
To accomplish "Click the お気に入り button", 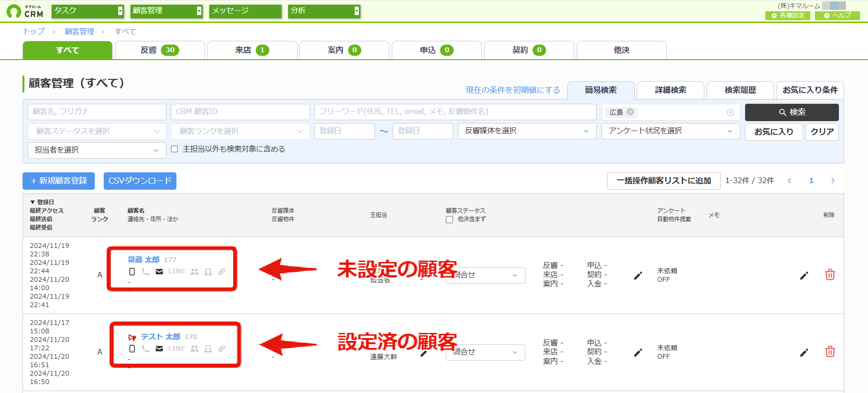I will coord(774,132).
